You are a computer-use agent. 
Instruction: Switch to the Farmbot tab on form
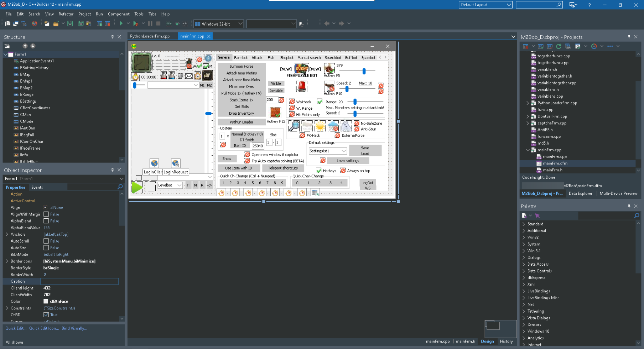(x=241, y=58)
